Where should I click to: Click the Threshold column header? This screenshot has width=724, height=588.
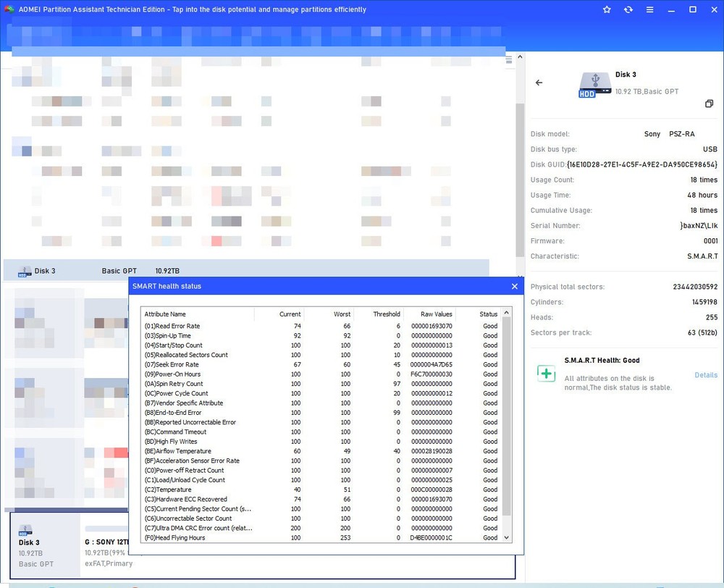click(x=386, y=314)
